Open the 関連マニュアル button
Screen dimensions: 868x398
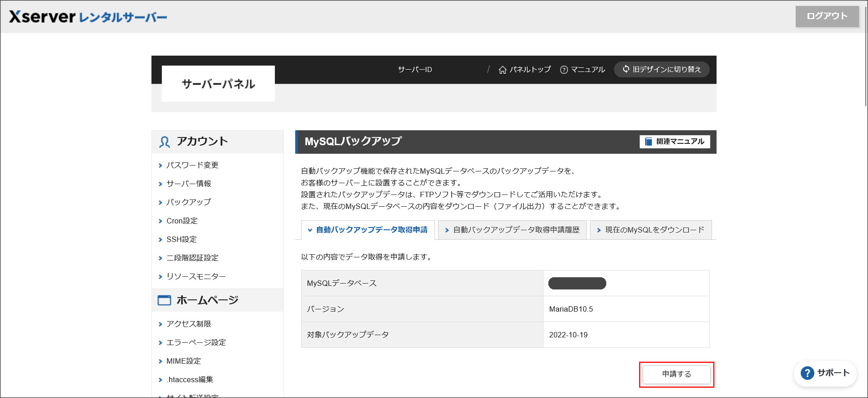(675, 142)
